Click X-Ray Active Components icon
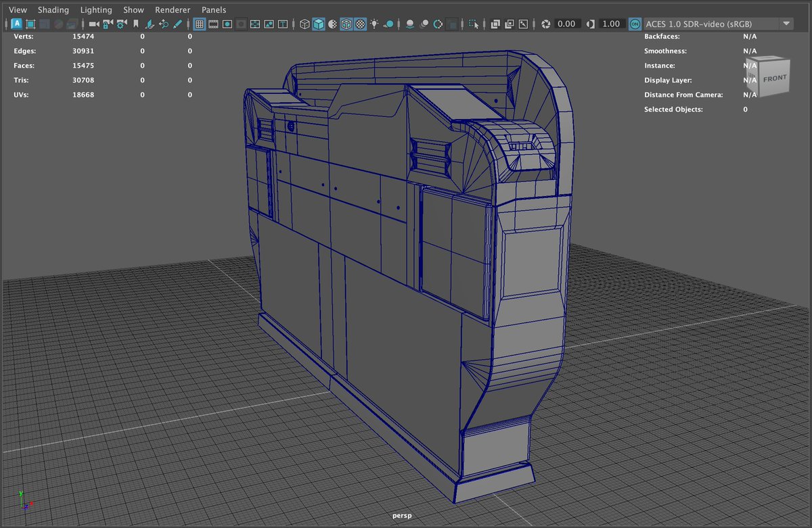This screenshot has height=528, width=812. [510, 24]
